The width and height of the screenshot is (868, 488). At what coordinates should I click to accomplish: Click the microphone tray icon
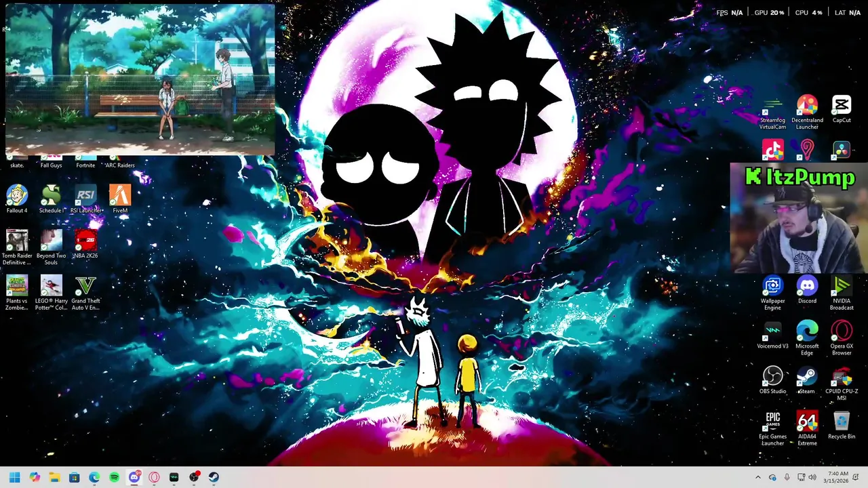(787, 477)
